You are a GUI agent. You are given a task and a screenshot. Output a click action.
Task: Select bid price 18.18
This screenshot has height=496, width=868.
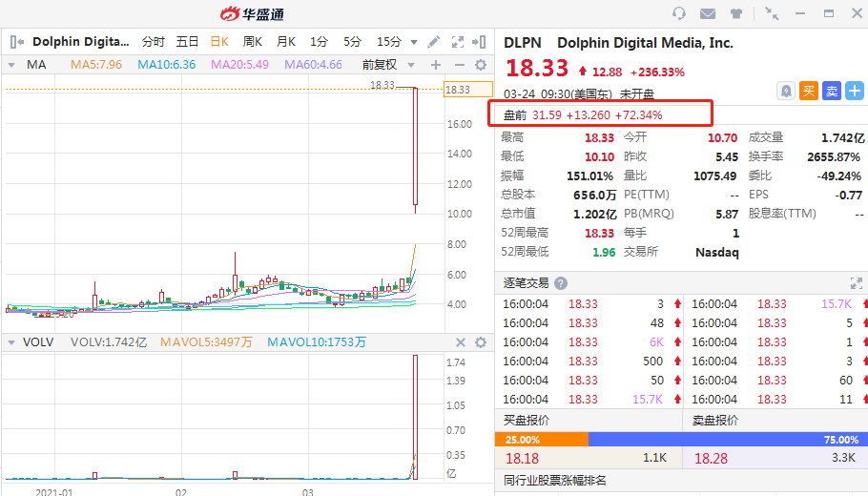[x=522, y=459]
